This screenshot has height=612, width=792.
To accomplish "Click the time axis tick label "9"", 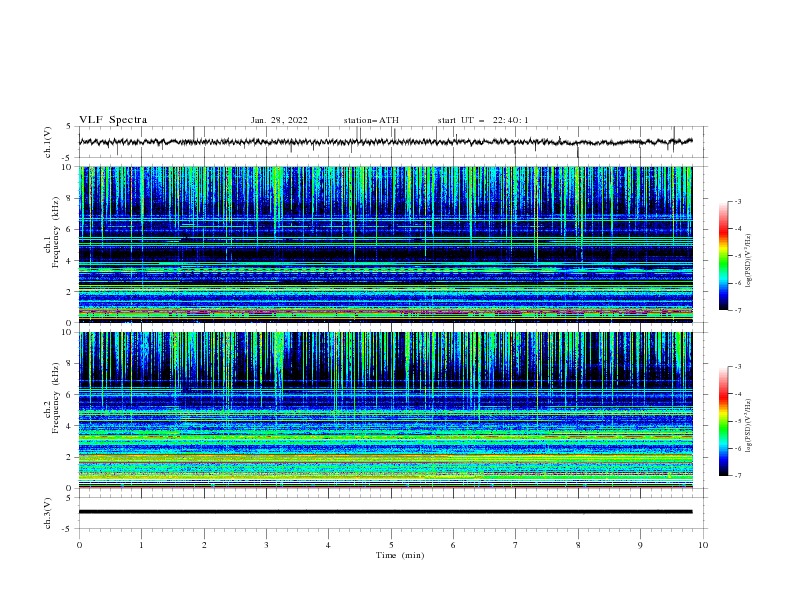I will (x=640, y=545).
